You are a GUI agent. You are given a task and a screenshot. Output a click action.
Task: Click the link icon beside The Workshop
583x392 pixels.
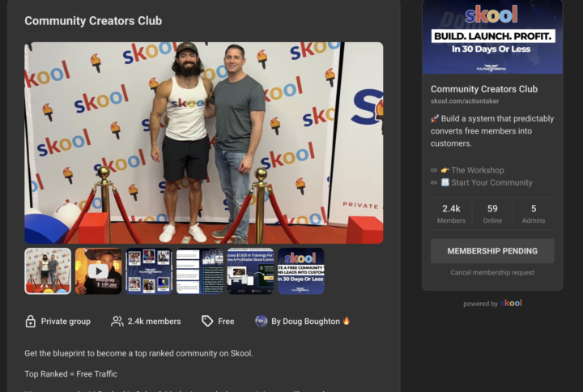pyautogui.click(x=433, y=170)
